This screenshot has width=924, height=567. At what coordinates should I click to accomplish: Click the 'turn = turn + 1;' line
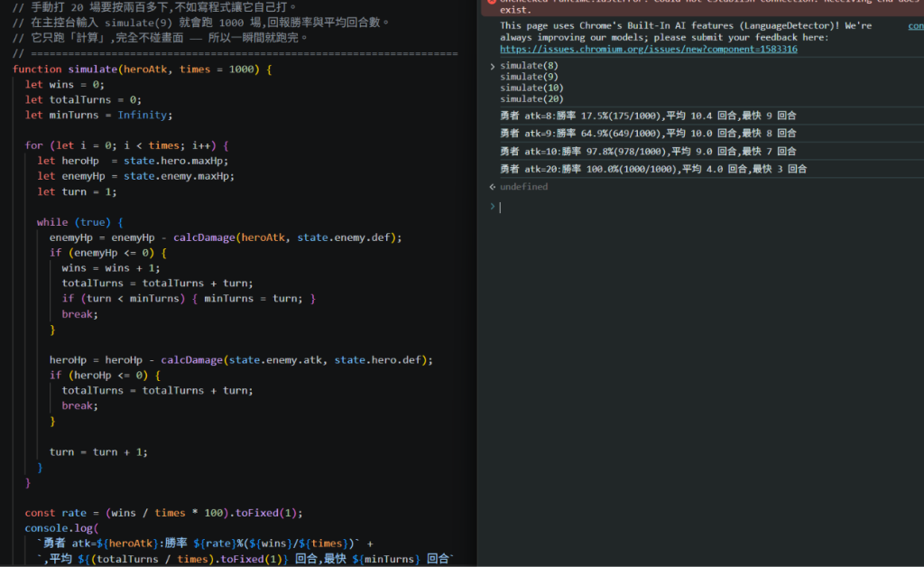98,451
